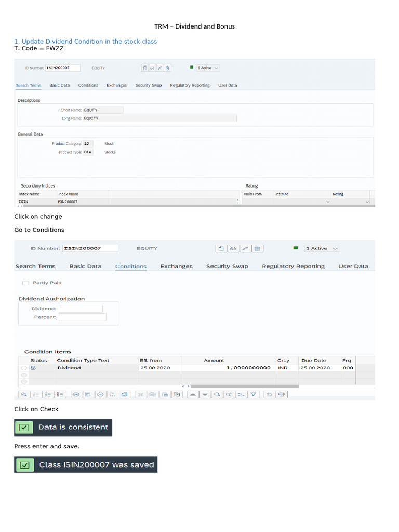Switch to Basic Data tab in Conditions screenshot
This screenshot has width=399, height=532.
[x=86, y=267]
